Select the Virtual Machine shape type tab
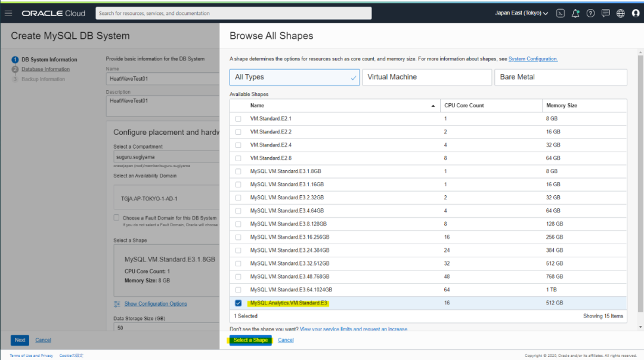Image resolution: width=644 pixels, height=360 pixels. (x=426, y=77)
